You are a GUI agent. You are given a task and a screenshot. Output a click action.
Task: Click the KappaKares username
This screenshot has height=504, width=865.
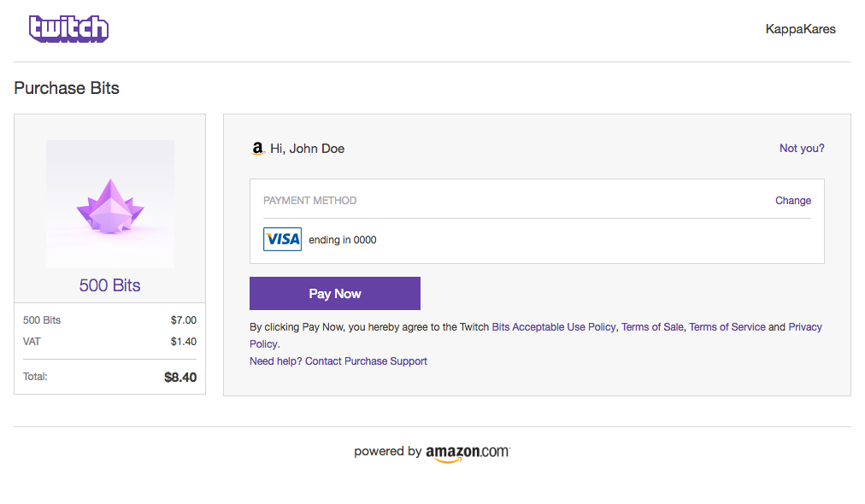tap(800, 29)
